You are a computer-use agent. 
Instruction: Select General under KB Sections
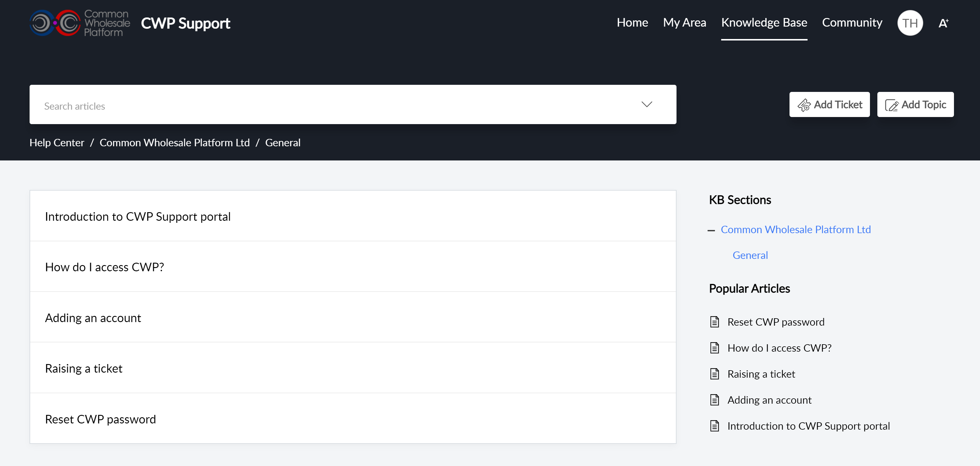click(750, 255)
